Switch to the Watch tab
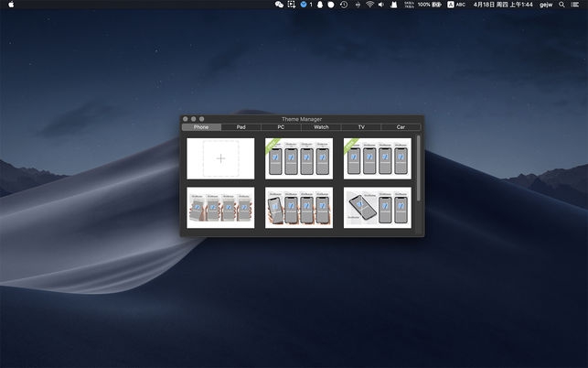Viewport: 588px width, 368px height. click(x=321, y=127)
